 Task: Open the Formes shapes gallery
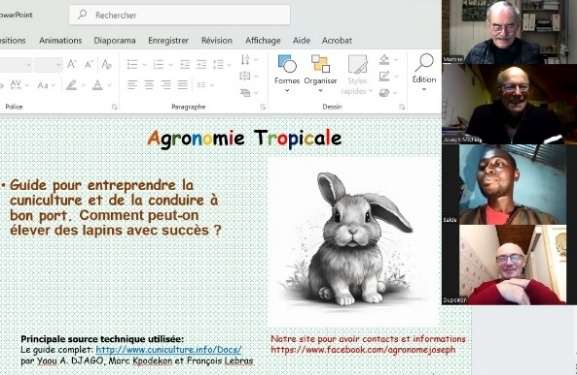(287, 73)
